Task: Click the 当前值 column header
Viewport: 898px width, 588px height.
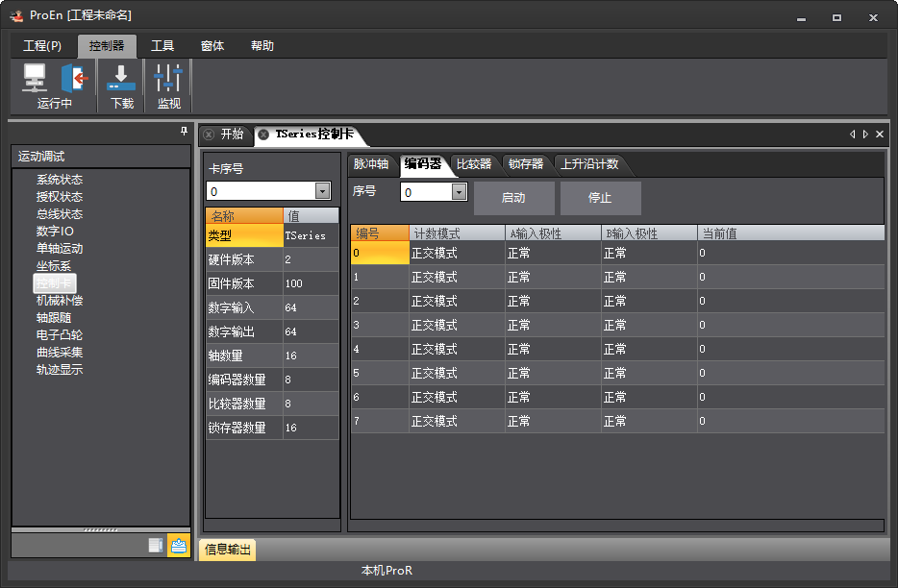Action: [791, 233]
